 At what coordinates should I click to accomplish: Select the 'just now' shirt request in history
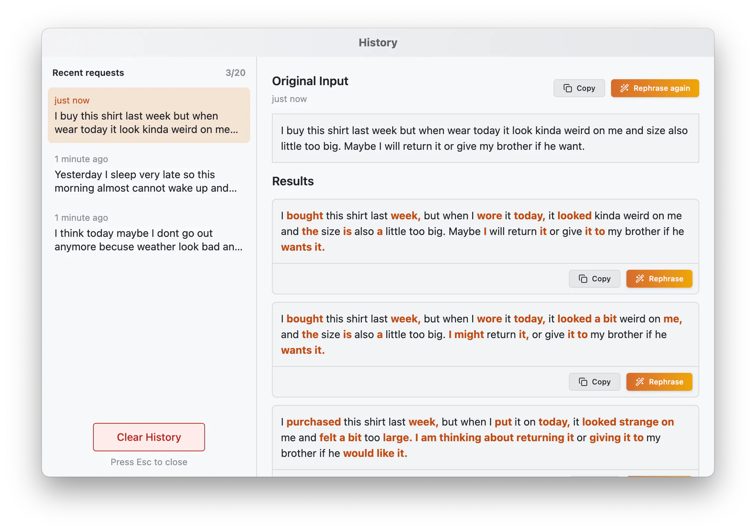pos(149,115)
